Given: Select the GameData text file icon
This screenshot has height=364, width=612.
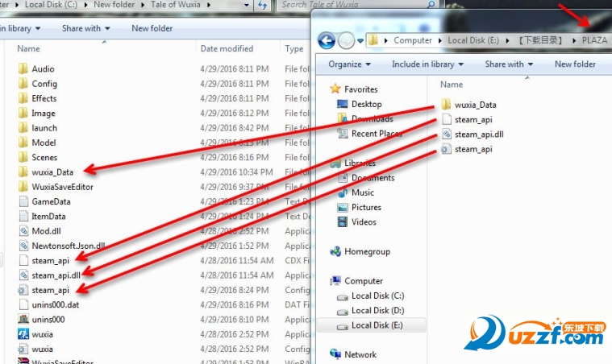Looking at the screenshot, I should click(23, 201).
